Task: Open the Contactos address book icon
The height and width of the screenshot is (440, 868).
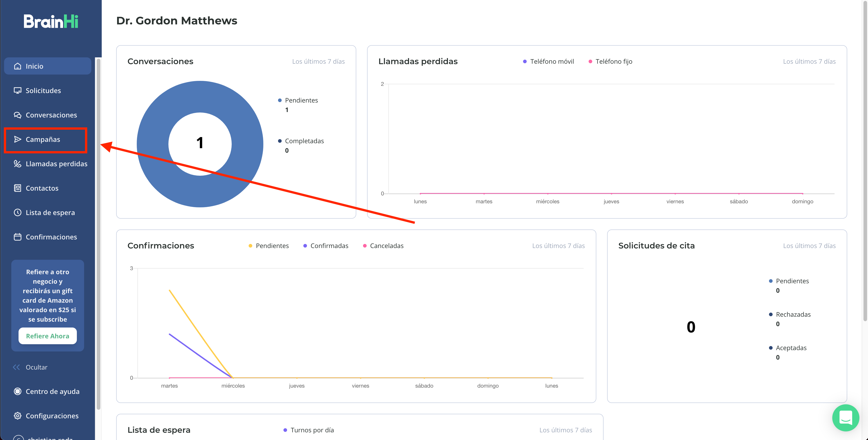Action: [x=18, y=188]
